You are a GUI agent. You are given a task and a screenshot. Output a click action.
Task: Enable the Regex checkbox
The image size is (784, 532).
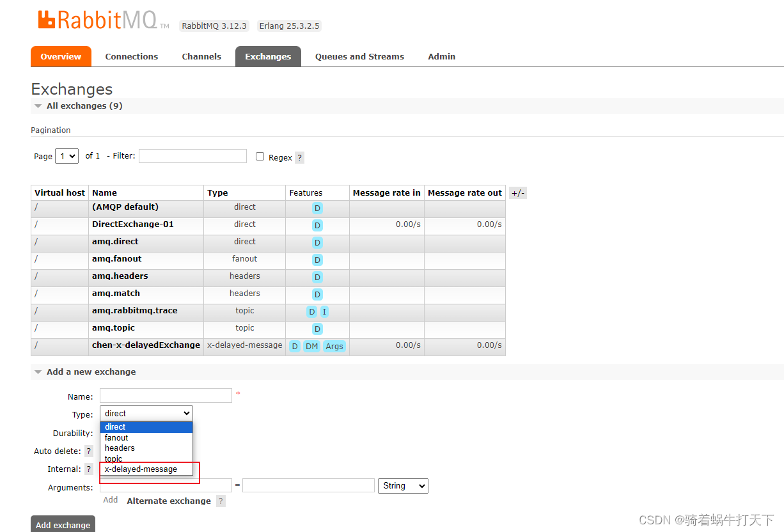click(x=260, y=156)
